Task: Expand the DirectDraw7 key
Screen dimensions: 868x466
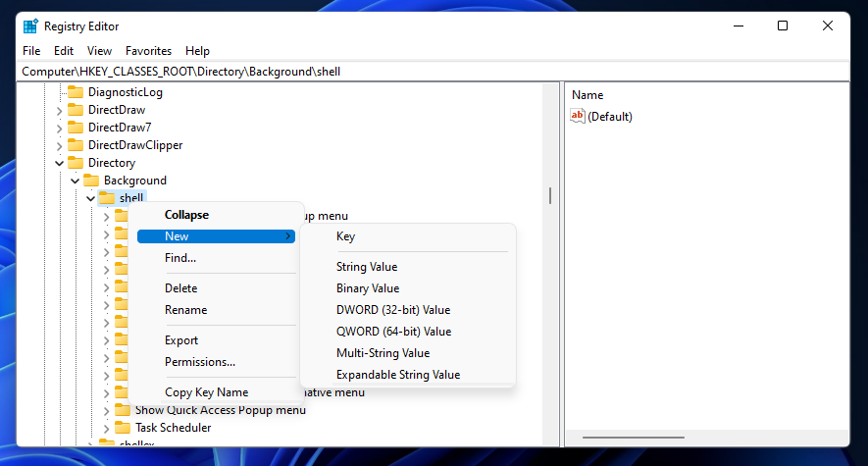Action: pyautogui.click(x=59, y=129)
